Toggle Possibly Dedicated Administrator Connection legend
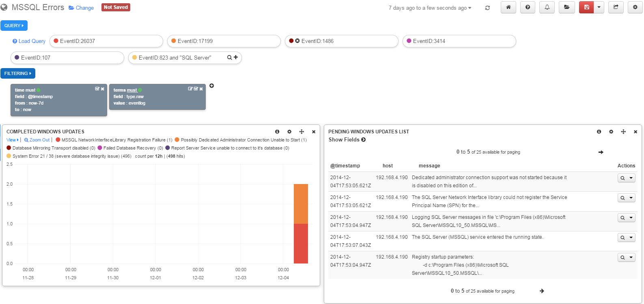This screenshot has width=644, height=304. pos(241,140)
